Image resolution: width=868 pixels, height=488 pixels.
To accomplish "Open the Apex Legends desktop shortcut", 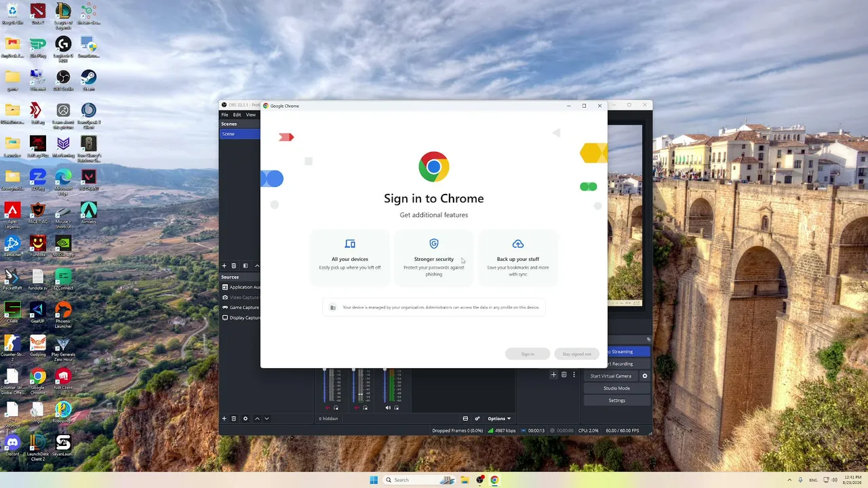I will [12, 214].
